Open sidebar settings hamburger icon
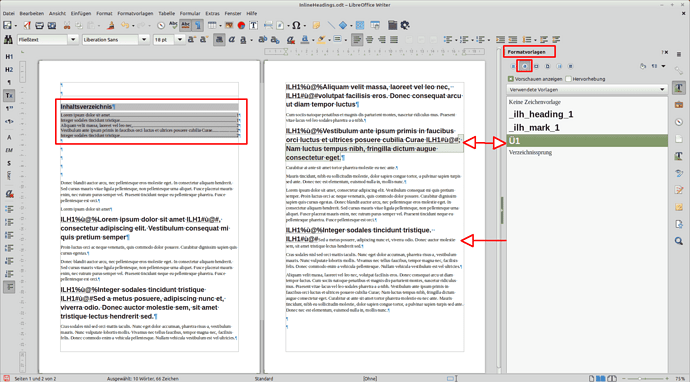690x382 pixels. click(679, 54)
